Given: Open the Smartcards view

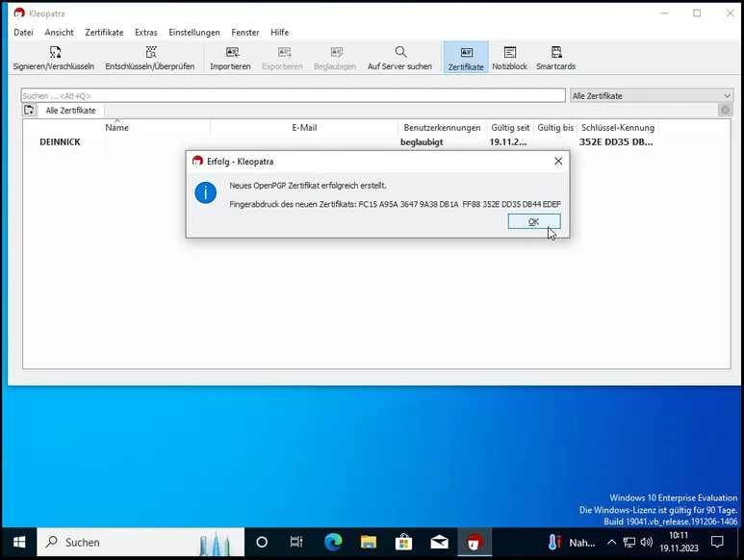Looking at the screenshot, I should (556, 58).
